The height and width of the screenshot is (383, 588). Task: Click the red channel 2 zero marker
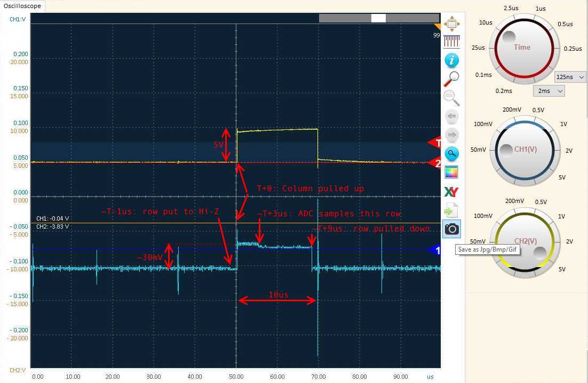coord(435,163)
